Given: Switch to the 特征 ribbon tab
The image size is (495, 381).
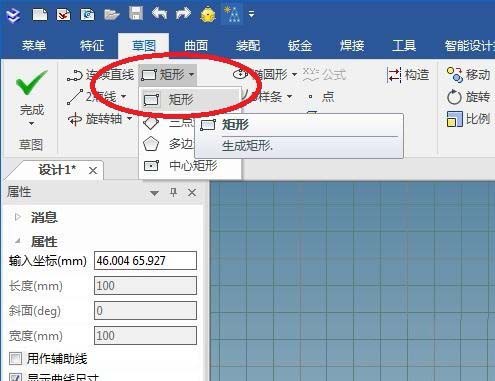Looking at the screenshot, I should pyautogui.click(x=92, y=45).
